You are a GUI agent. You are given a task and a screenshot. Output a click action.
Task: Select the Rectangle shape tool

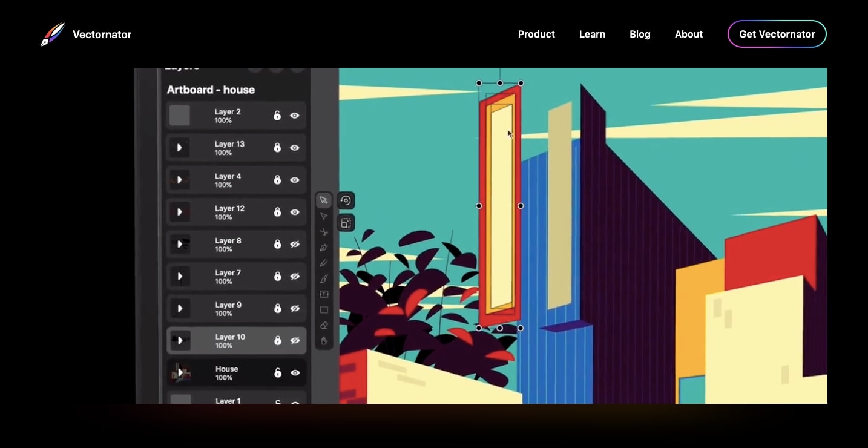(324, 310)
